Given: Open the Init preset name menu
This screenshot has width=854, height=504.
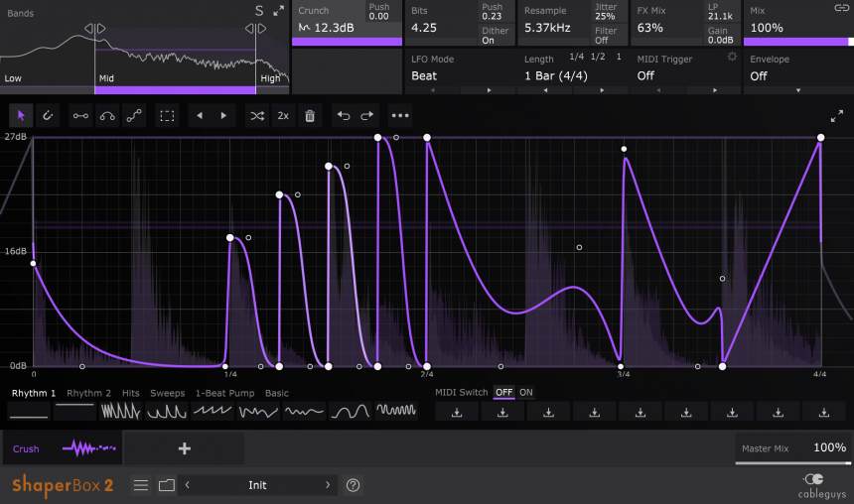Looking at the screenshot, I should [257, 485].
